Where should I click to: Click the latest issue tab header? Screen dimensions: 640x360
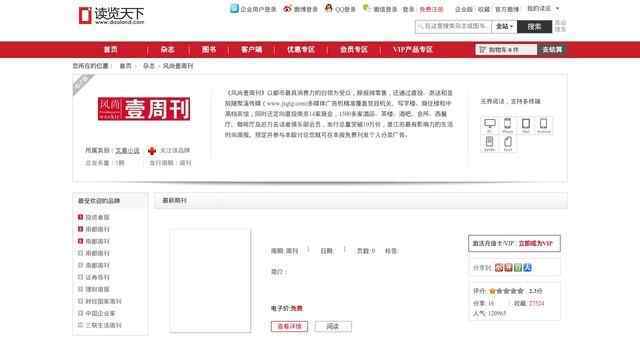[x=174, y=200]
